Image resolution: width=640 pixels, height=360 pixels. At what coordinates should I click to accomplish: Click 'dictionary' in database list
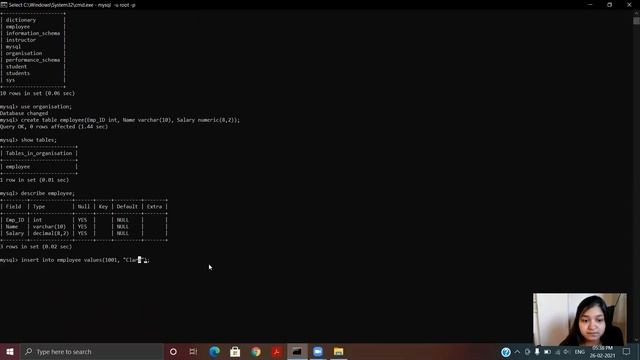21,20
